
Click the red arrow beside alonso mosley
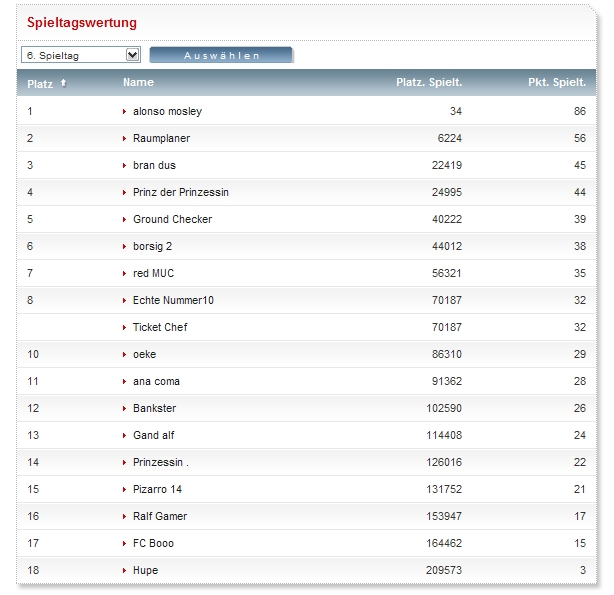click(x=125, y=111)
